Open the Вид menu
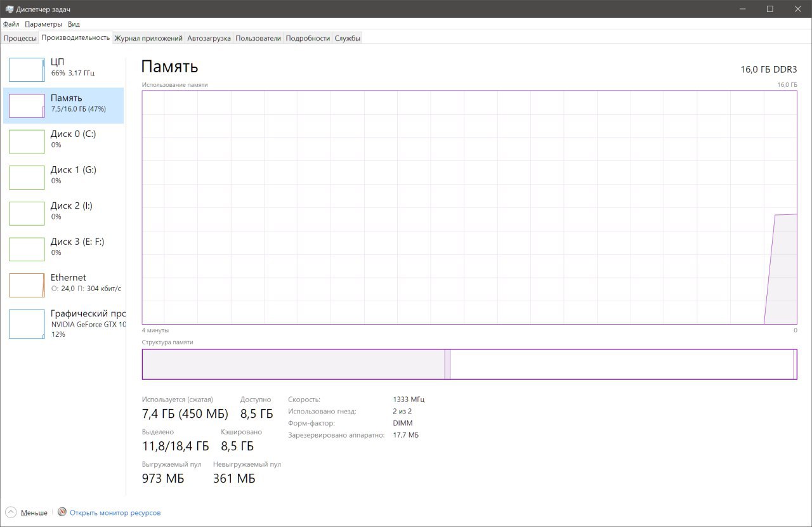The width and height of the screenshot is (812, 527). (x=74, y=24)
